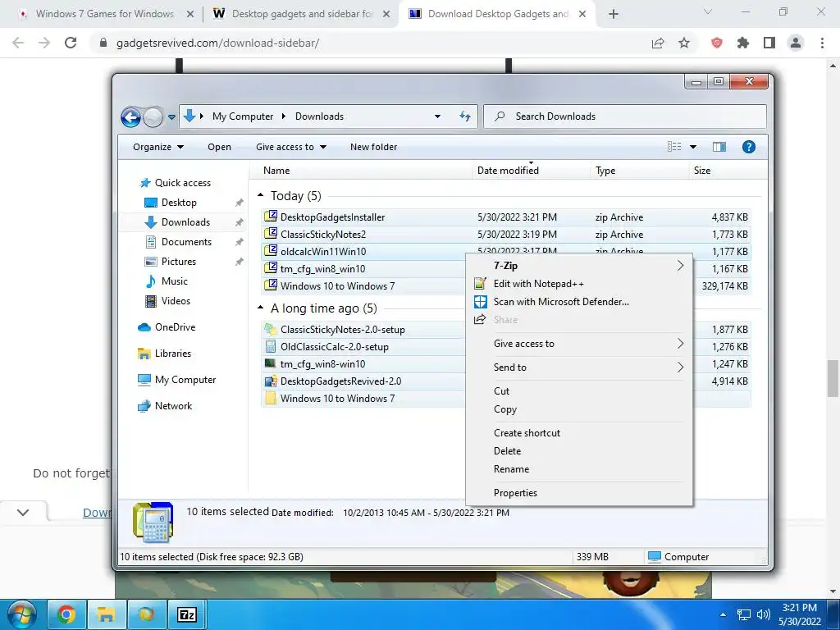This screenshot has height=630, width=840.
Task: Choose Copy from the context menu
Action: coord(579,409)
